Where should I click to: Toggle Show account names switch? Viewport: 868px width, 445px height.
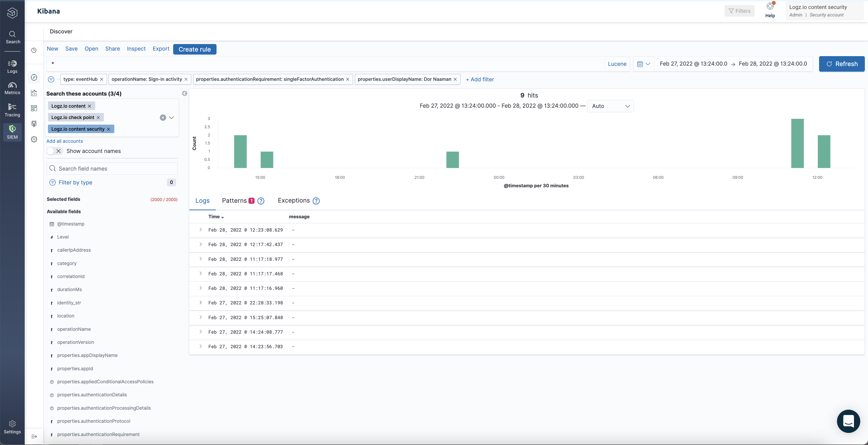pyautogui.click(x=54, y=151)
